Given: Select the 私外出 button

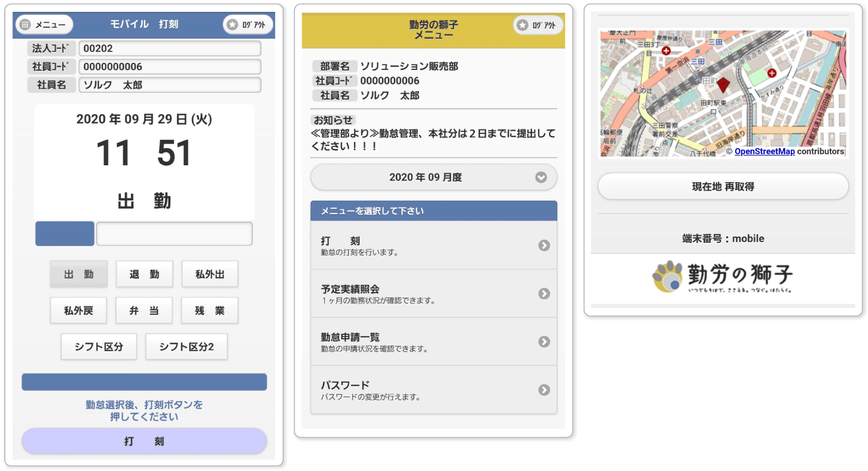Looking at the screenshot, I should [210, 274].
